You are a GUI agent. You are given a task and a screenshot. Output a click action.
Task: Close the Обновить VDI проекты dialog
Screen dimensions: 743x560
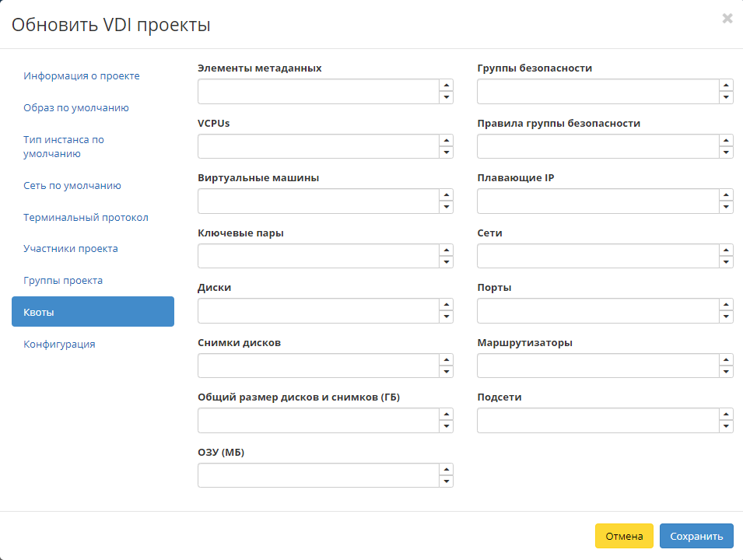coord(727,19)
